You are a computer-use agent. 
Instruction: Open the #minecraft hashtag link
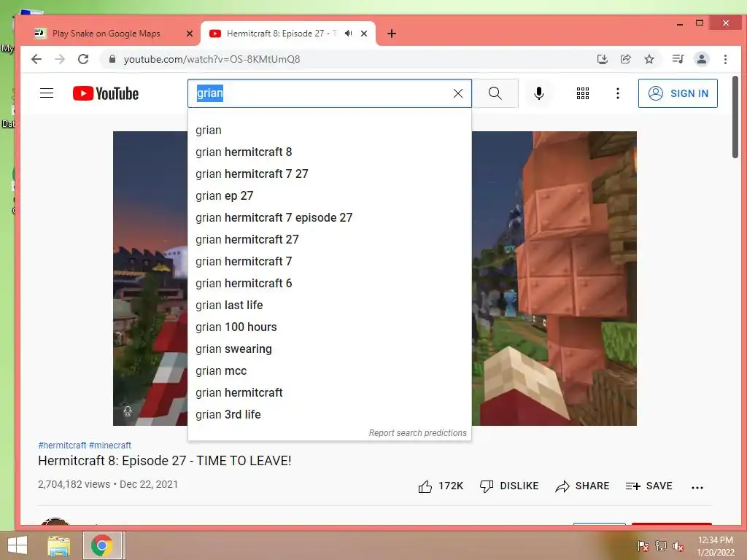tap(110, 446)
